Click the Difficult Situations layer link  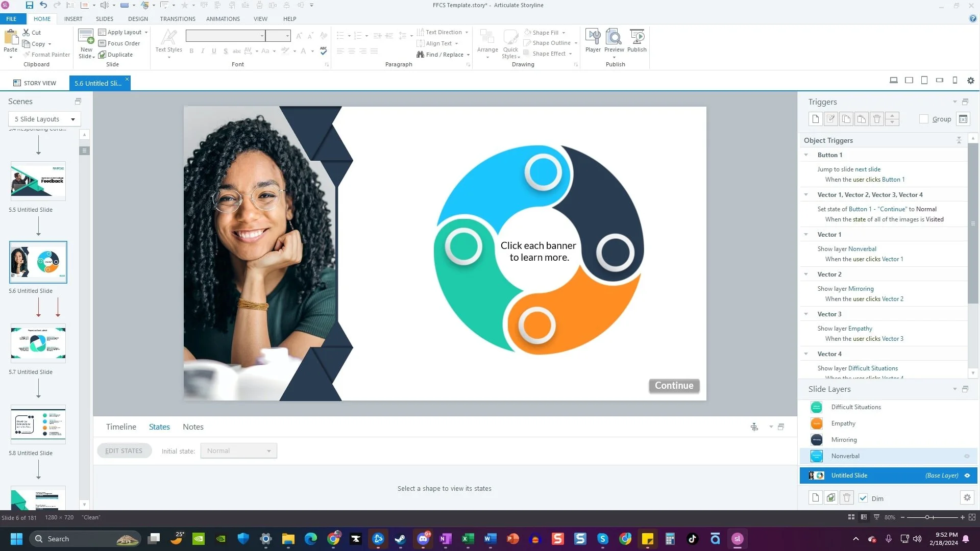(872, 368)
